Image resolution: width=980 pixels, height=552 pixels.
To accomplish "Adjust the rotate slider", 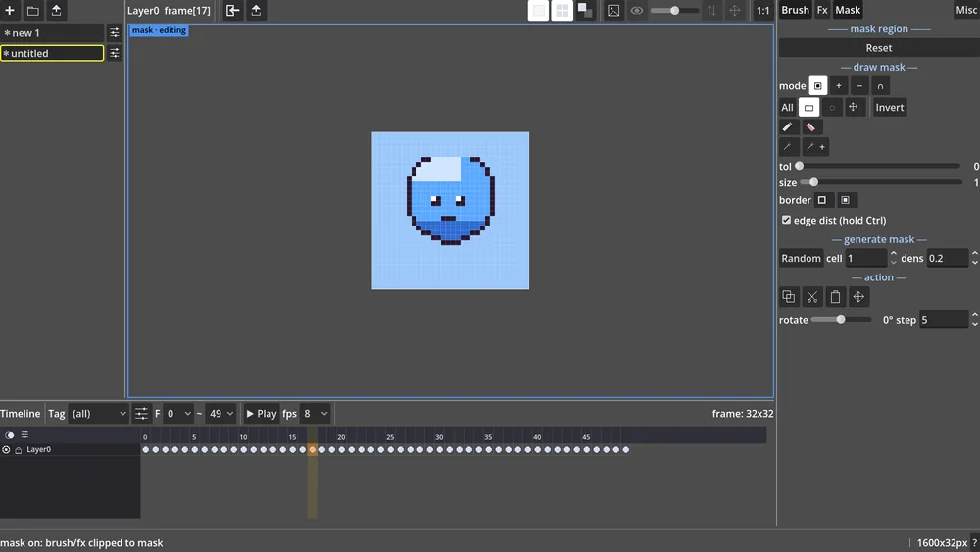I will click(x=841, y=320).
